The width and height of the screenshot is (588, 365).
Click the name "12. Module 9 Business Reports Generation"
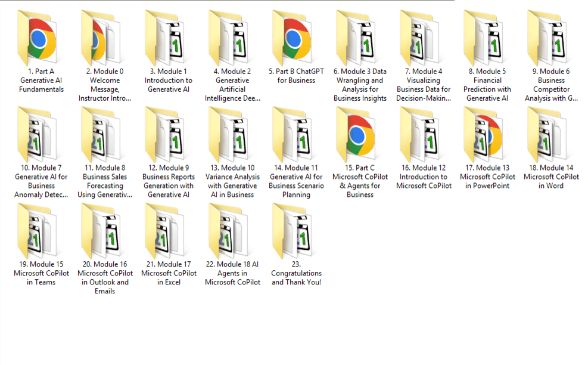pos(169,181)
